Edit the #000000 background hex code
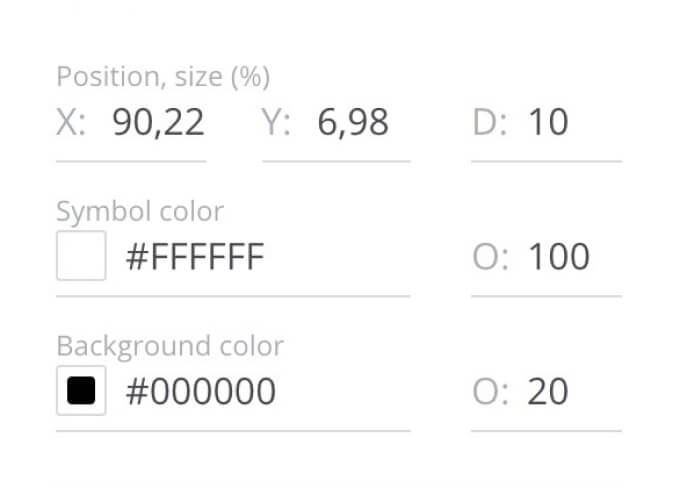The height and width of the screenshot is (488, 680). click(200, 392)
